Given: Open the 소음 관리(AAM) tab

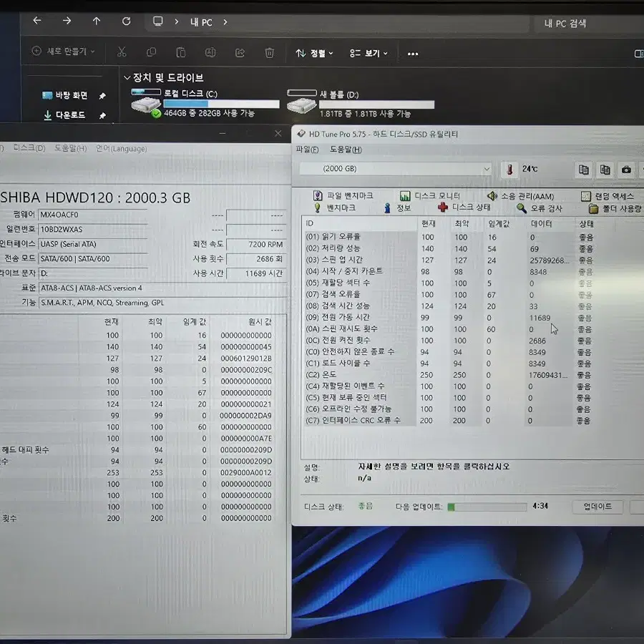Looking at the screenshot, I should coord(521,196).
